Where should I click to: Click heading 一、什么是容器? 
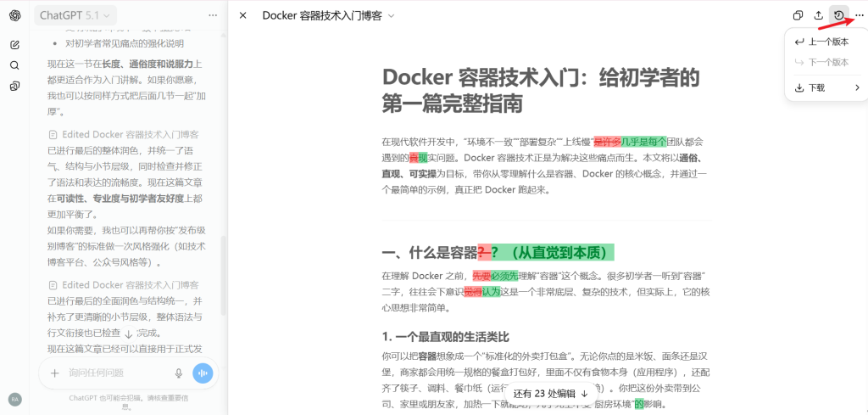[x=430, y=253]
